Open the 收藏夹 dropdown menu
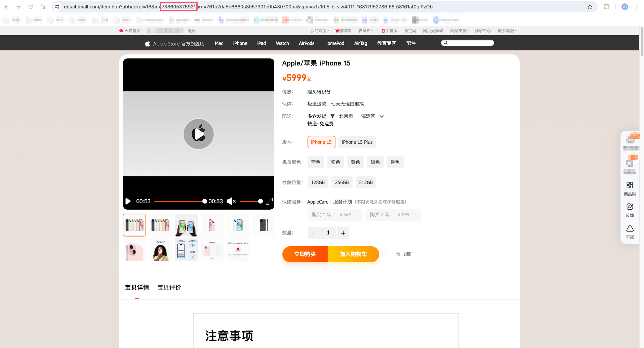The height and width of the screenshot is (348, 644). point(365,31)
